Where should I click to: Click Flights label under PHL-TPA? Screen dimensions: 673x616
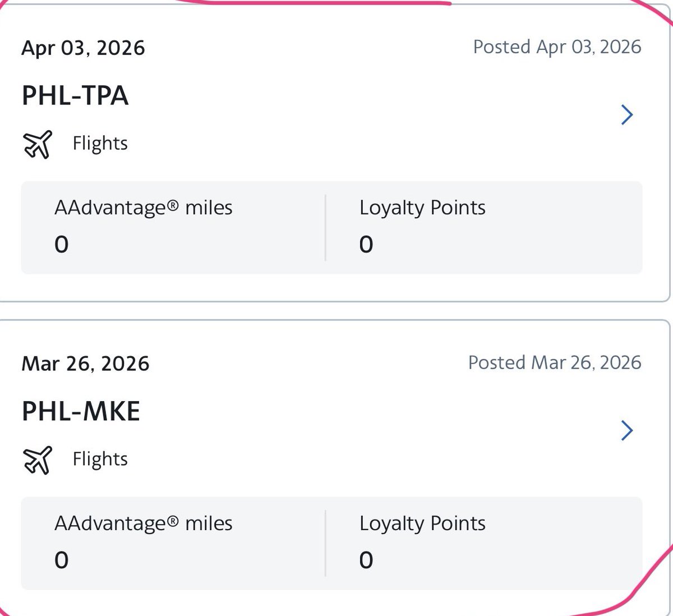click(100, 144)
